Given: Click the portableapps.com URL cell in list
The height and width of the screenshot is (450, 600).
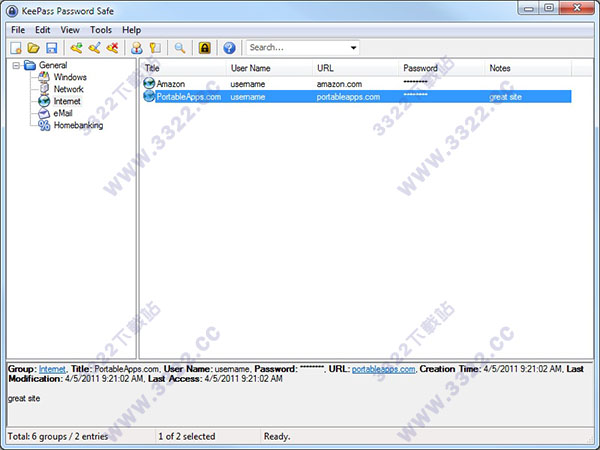Looking at the screenshot, I should [x=348, y=97].
